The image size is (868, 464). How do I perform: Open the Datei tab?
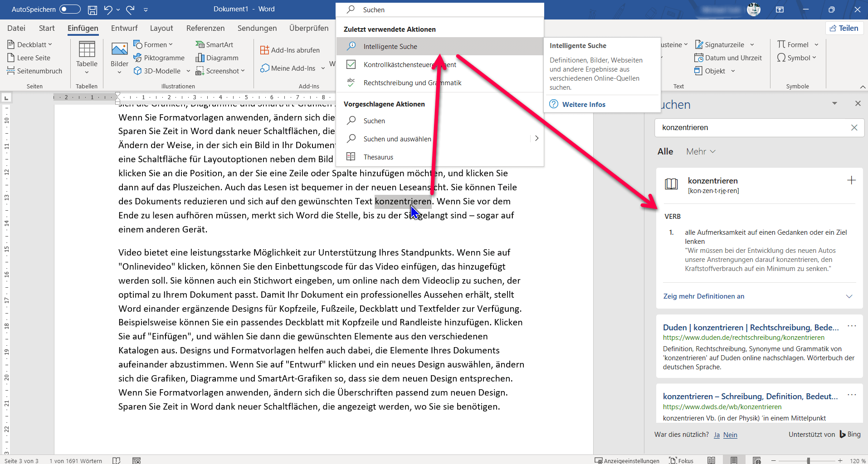(x=16, y=28)
